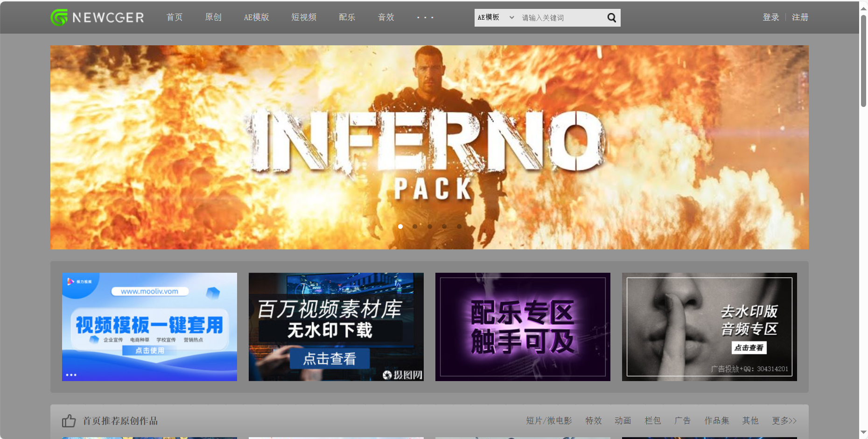Focus the keyword search input field
Screen dimensions: 868x439
tap(560, 18)
